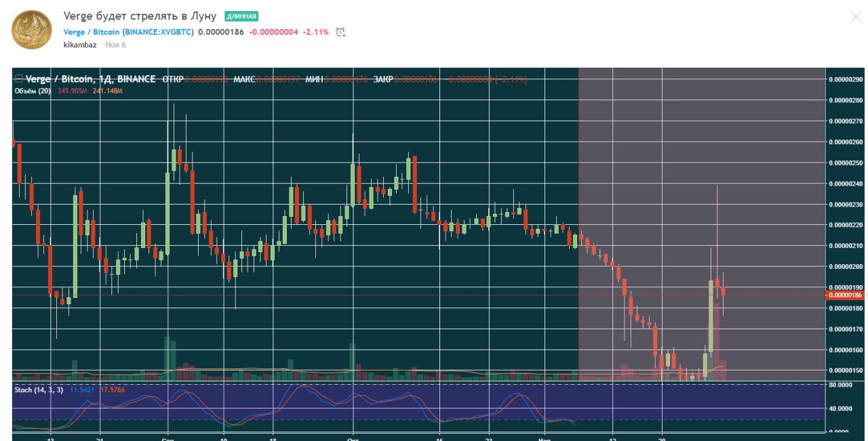Image resolution: width=868 pixels, height=441 pixels.
Task: Click chart legend 'Verge / Bitcoin, 1Д, BINANCE'
Action: coord(90,79)
